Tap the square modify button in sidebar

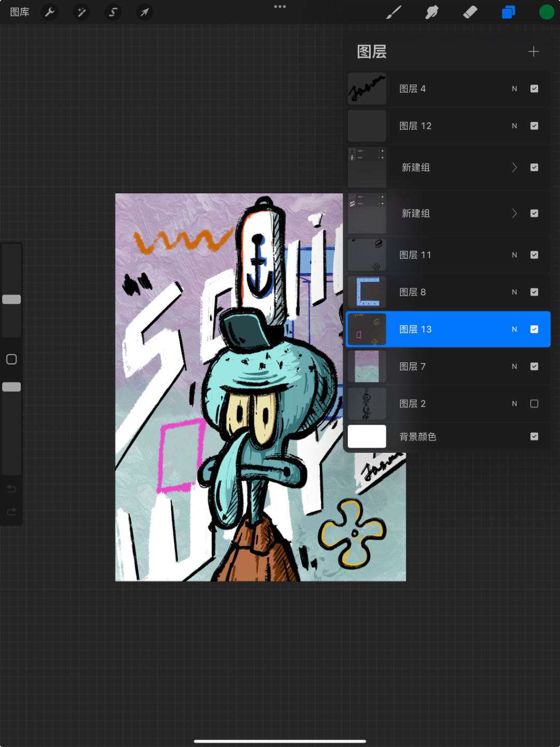click(x=11, y=359)
